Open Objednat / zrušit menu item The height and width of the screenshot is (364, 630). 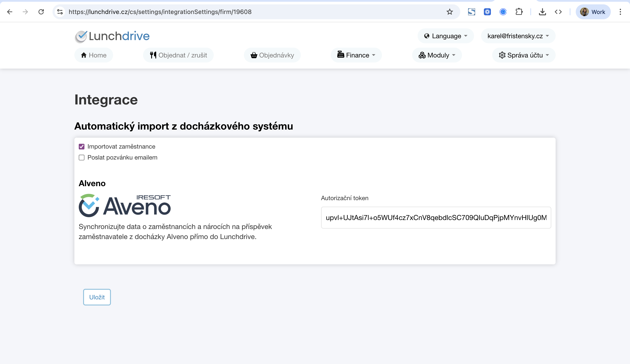tap(178, 55)
